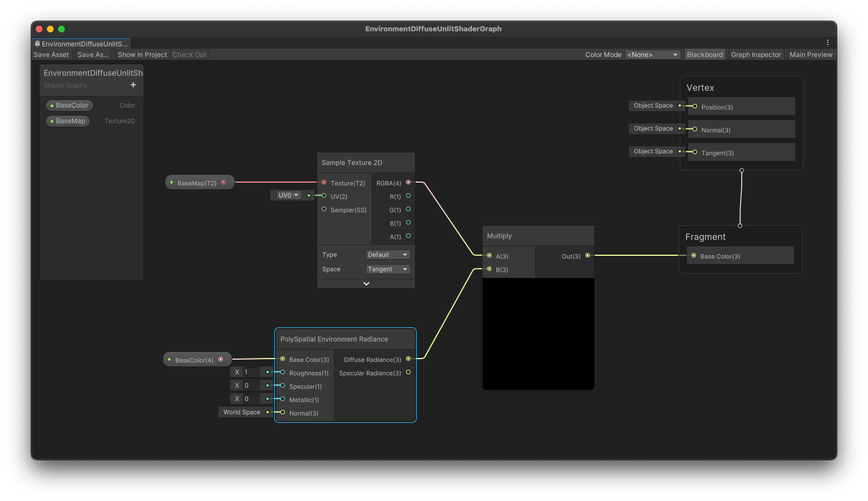Click the Sampler(SS) input port
868x501 pixels.
(324, 209)
